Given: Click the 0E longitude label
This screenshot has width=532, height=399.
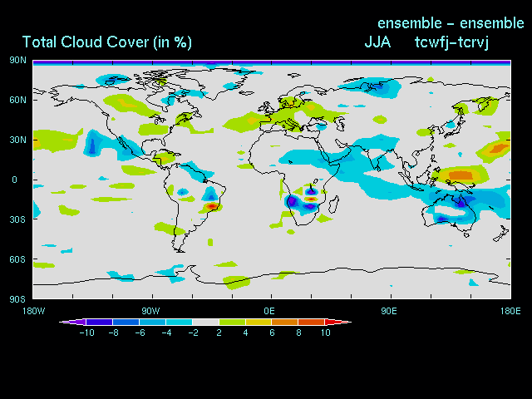Looking at the screenshot, I should point(269,311).
